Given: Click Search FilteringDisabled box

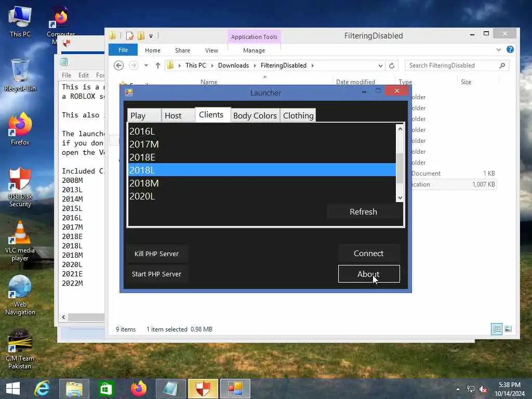Looking at the screenshot, I should pyautogui.click(x=457, y=65).
